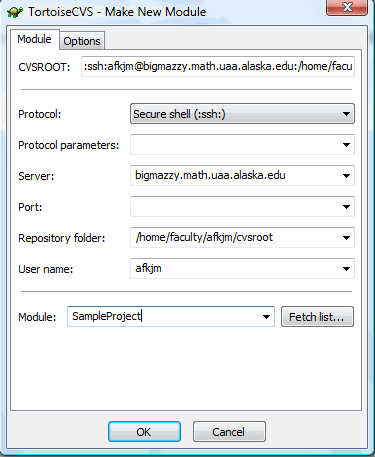Click the "CVSROOT:" label
375x457 pixels.
[x=44, y=67]
